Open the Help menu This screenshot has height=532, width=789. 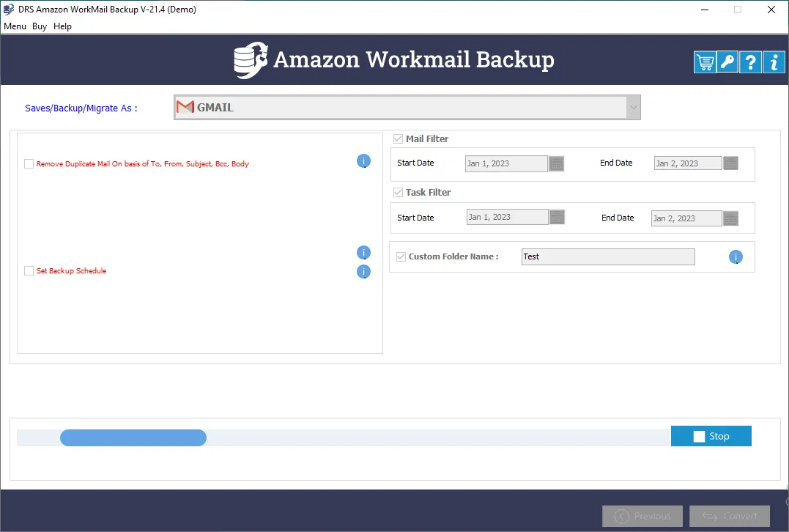click(x=62, y=26)
